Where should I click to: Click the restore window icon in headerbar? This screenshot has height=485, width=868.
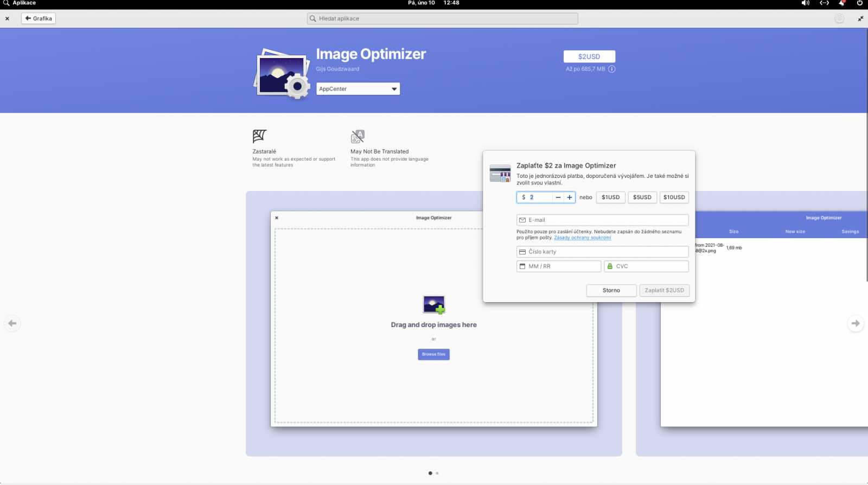[x=860, y=18]
